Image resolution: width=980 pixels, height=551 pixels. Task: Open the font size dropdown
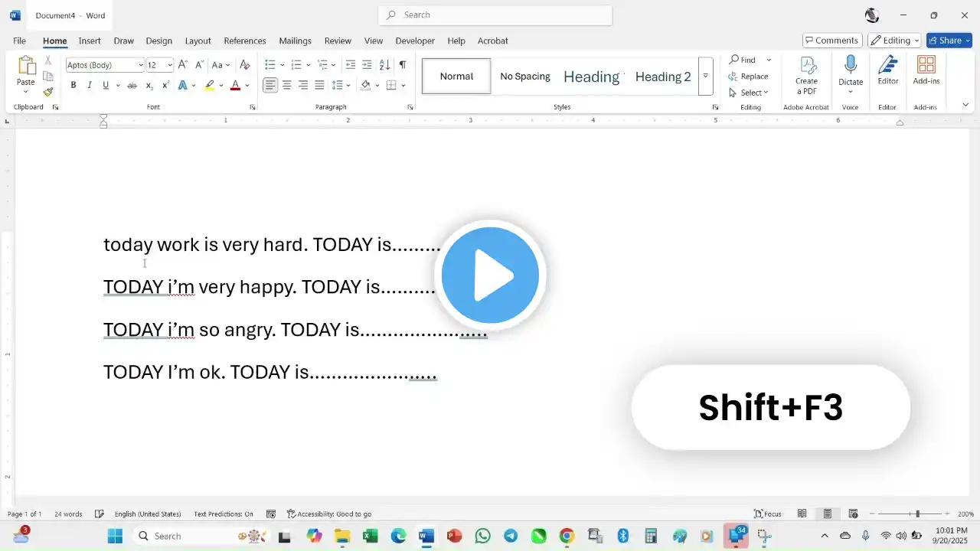click(170, 65)
